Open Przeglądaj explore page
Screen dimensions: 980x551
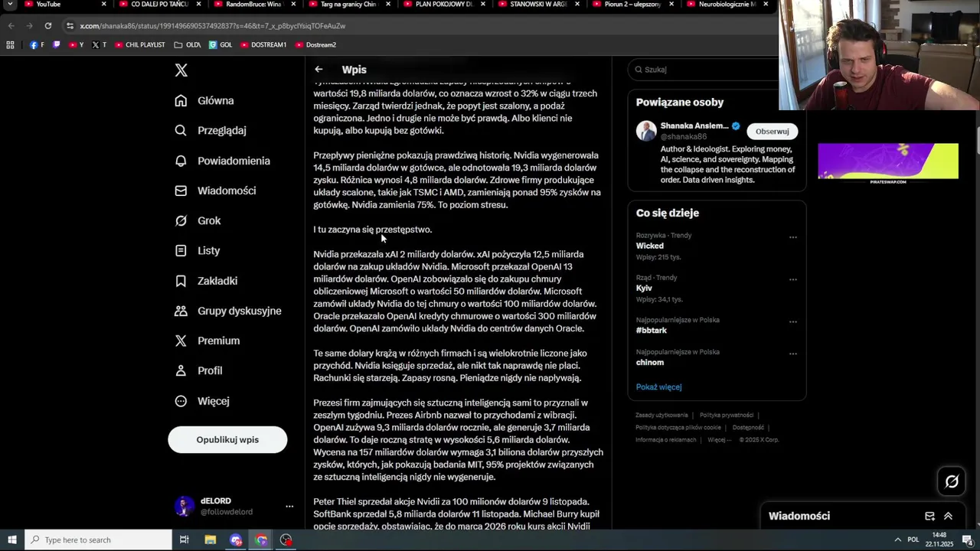coord(211,130)
